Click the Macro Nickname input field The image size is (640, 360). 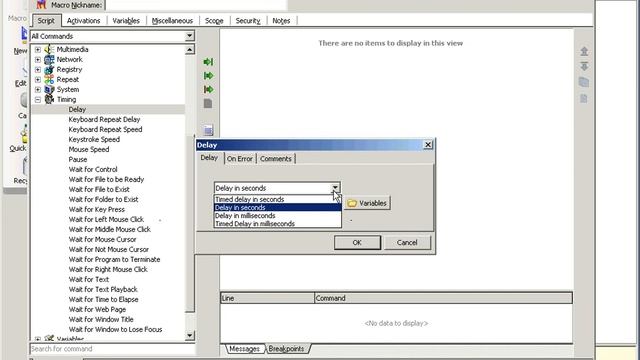(x=196, y=5)
